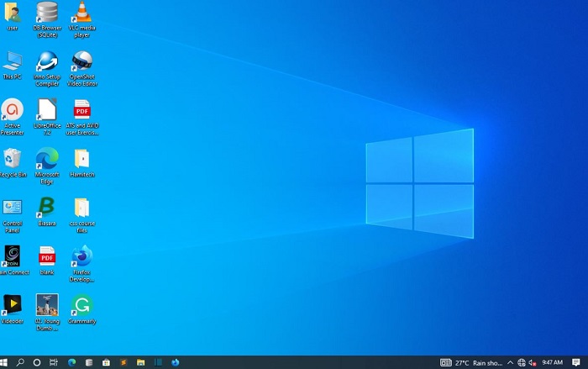Select the ATS and AVID PDF file
This screenshot has height=369, width=588.
pyautogui.click(x=81, y=117)
